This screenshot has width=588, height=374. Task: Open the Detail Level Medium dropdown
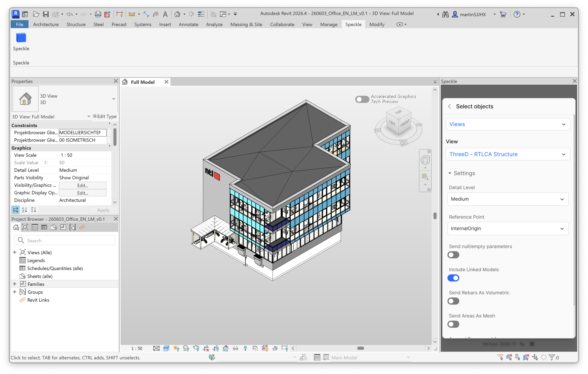click(508, 199)
